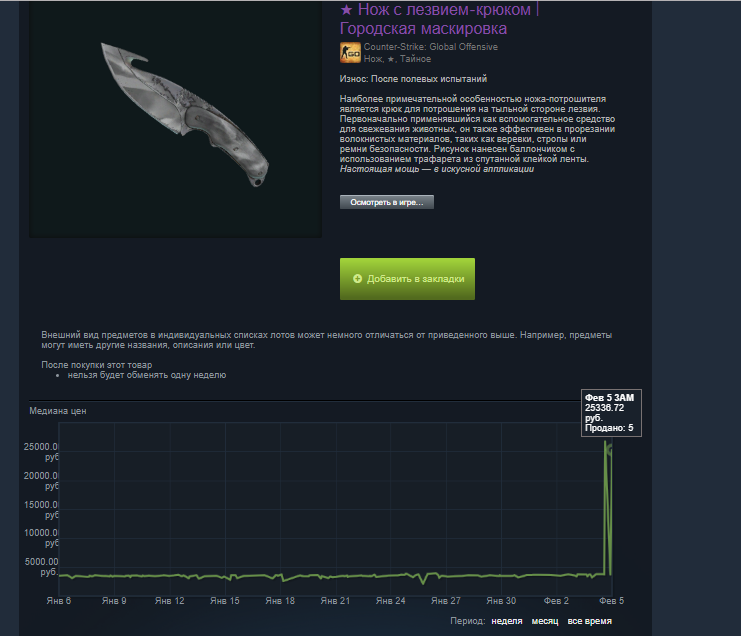This screenshot has height=636, width=741.
Task: Click the Осмотреть в игре button
Action: [x=387, y=202]
